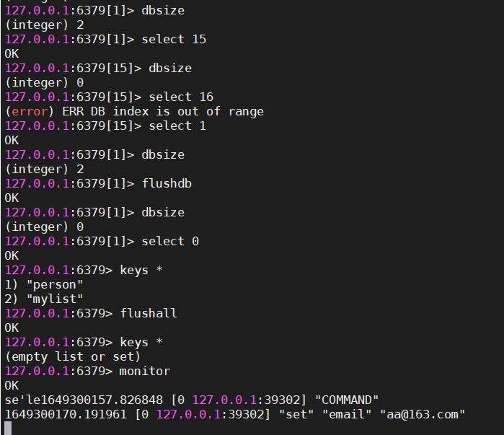Click the "(empty list or set)" output line

72,356
